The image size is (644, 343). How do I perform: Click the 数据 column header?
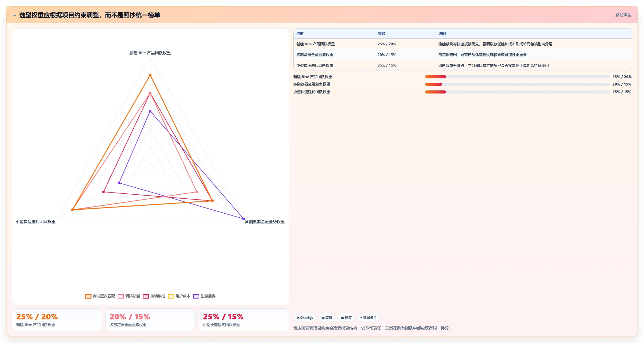(x=381, y=34)
